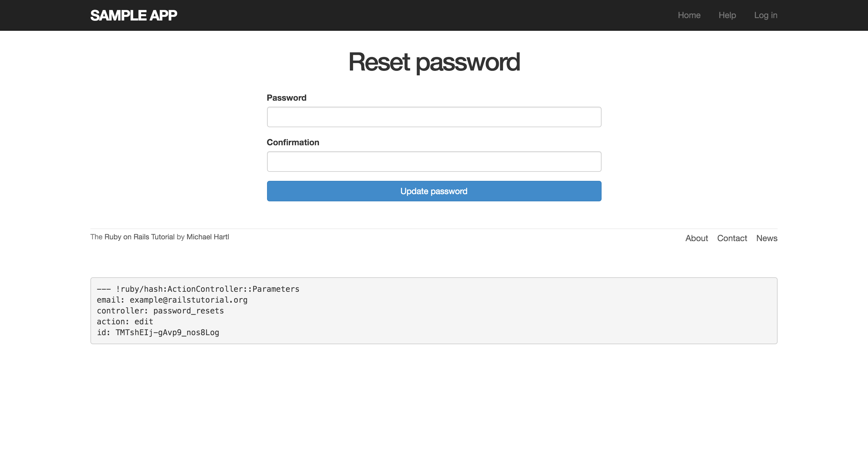868x469 pixels.
Task: Go to the Home page
Action: click(689, 15)
